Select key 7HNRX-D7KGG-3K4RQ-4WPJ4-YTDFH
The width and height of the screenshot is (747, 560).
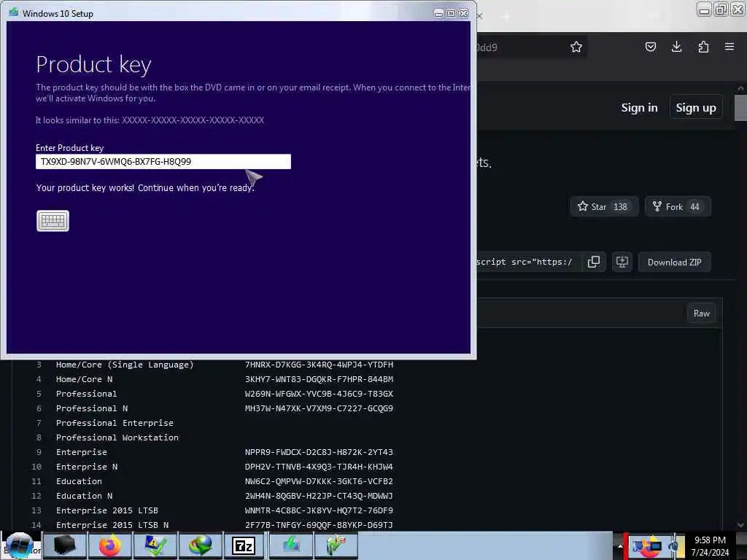(320, 365)
